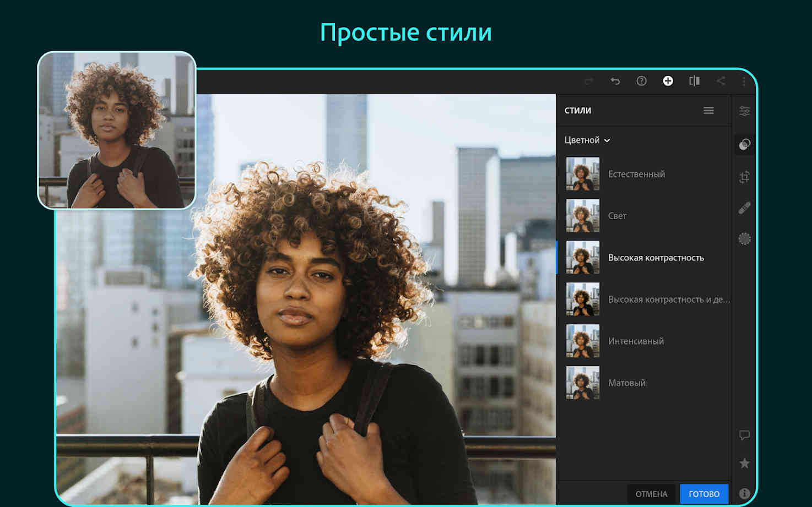Expand the Цветной dropdown
This screenshot has width=812, height=507.
click(x=587, y=140)
